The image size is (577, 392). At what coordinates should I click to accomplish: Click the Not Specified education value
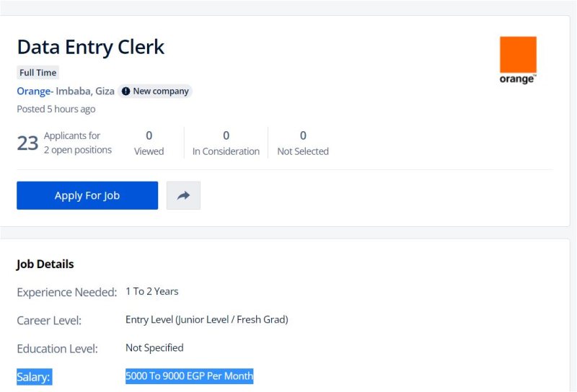coord(154,347)
